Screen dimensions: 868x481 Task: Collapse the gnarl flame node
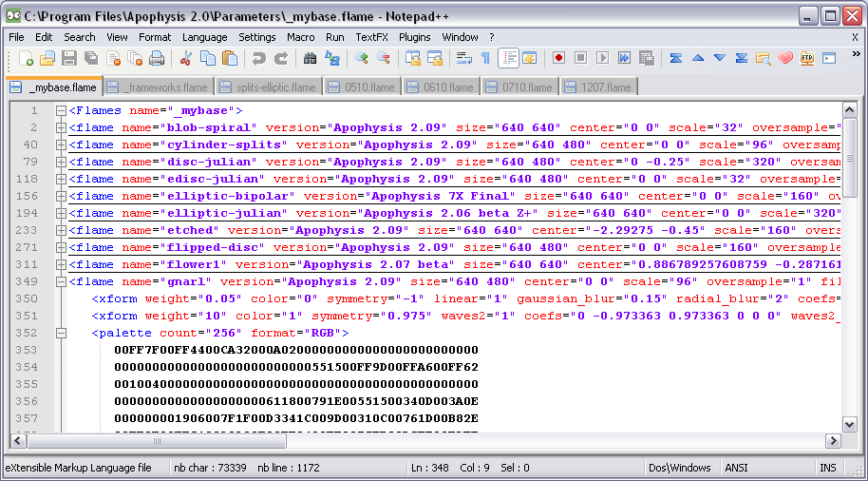(x=61, y=281)
